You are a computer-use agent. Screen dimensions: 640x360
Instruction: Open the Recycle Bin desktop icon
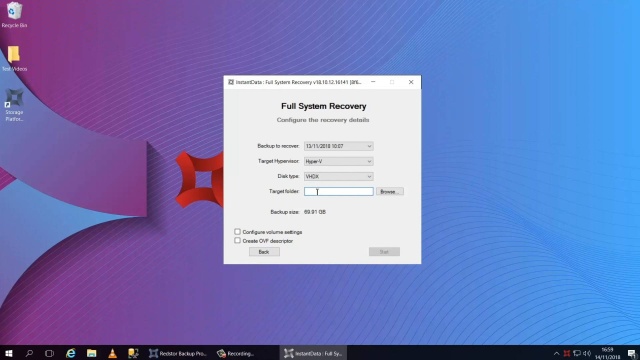tap(14, 15)
